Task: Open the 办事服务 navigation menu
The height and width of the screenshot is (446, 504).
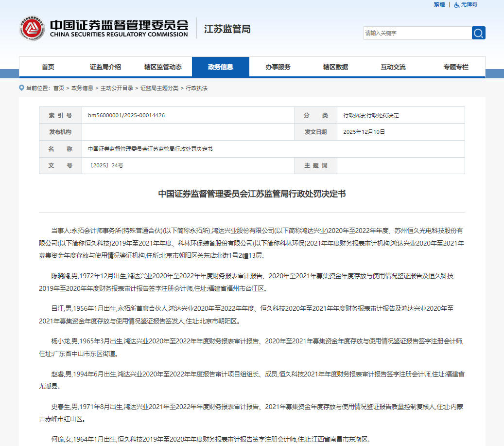Action: (278, 67)
